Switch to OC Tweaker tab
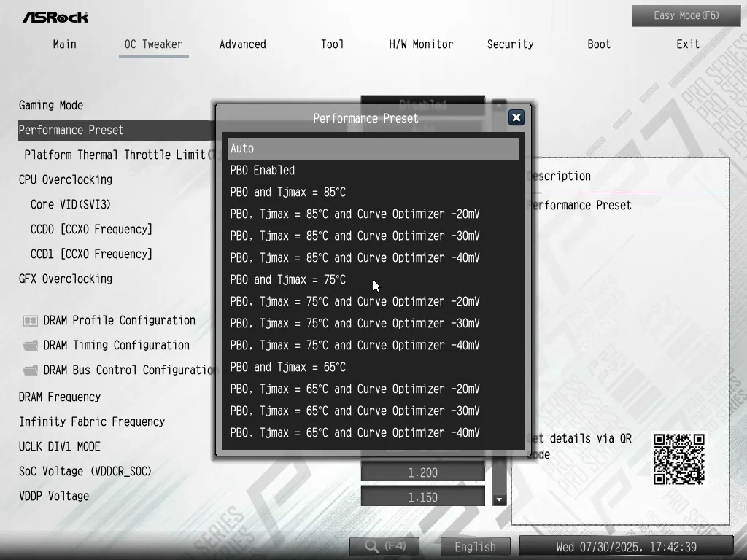This screenshot has height=560, width=747. point(153,44)
